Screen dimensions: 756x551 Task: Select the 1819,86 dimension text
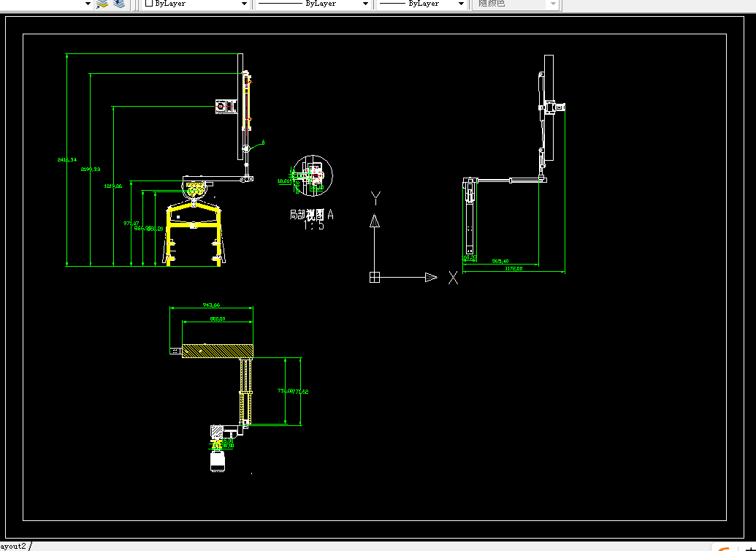pyautogui.click(x=112, y=186)
